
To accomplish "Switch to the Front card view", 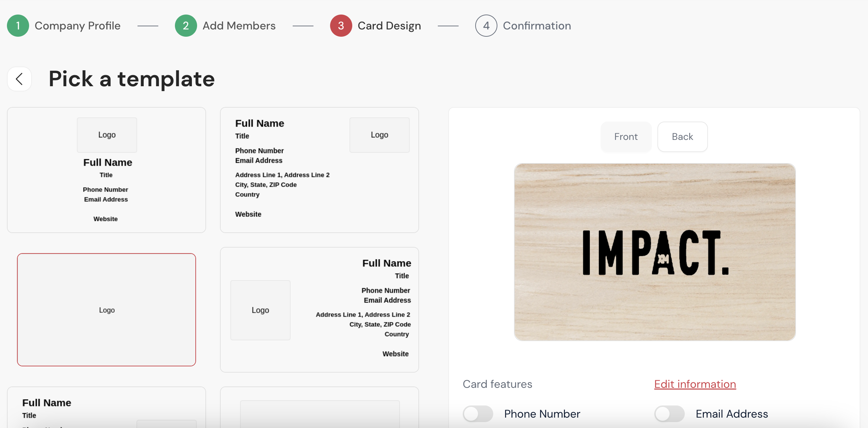I will pyautogui.click(x=626, y=137).
